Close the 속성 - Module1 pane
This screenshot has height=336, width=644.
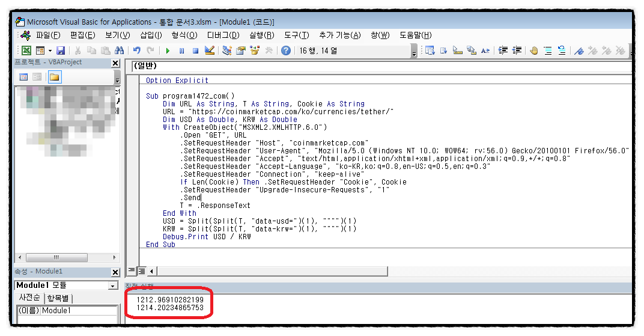pyautogui.click(x=115, y=272)
